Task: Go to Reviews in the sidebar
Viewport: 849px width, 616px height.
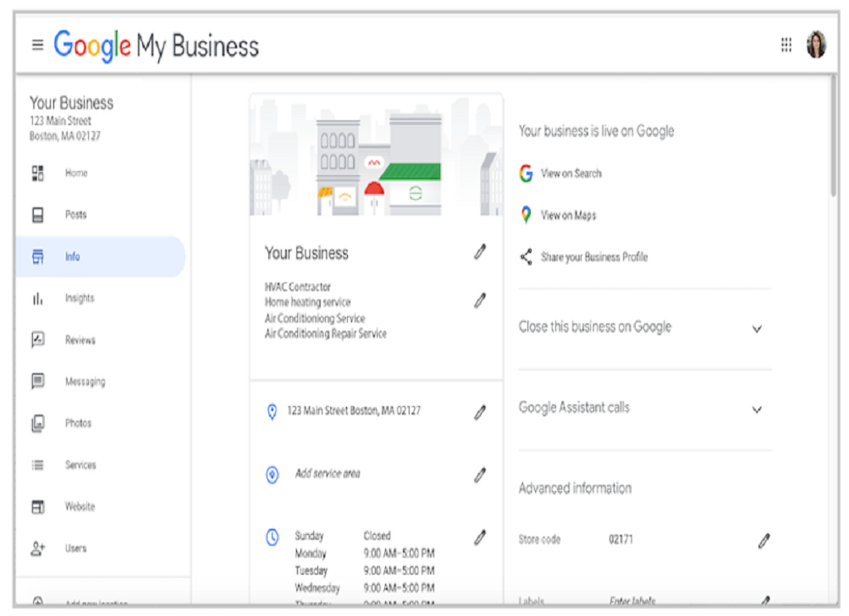Action: click(x=80, y=340)
